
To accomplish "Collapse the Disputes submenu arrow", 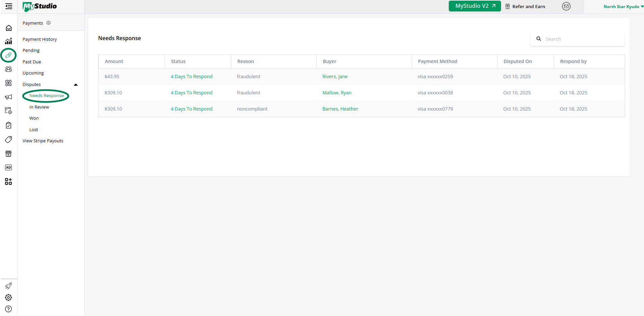I will coord(76,85).
